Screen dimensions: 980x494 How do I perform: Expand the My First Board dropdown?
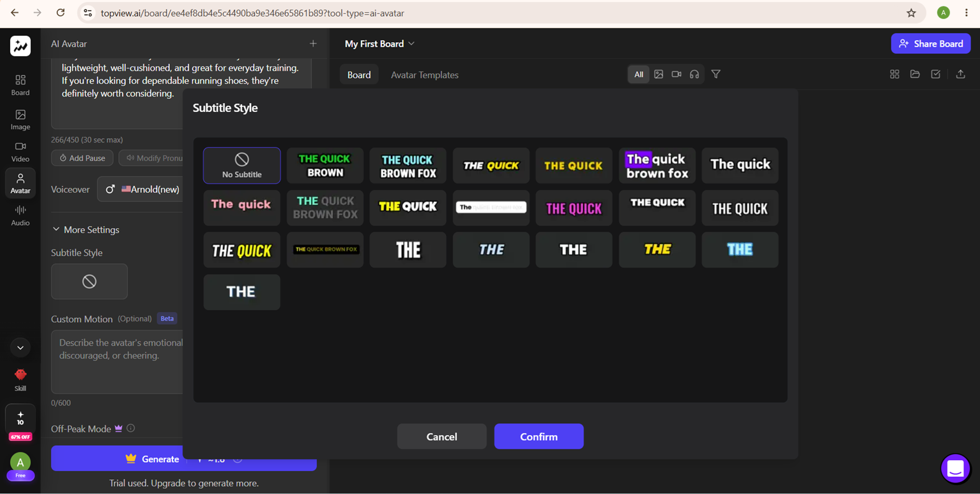tap(379, 43)
